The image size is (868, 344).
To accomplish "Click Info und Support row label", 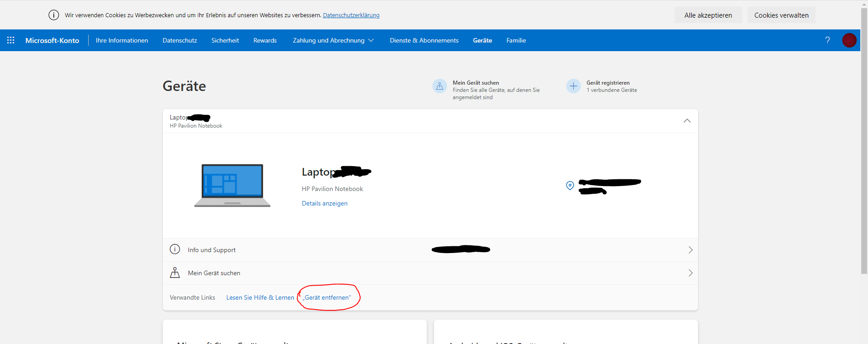I will click(x=212, y=250).
